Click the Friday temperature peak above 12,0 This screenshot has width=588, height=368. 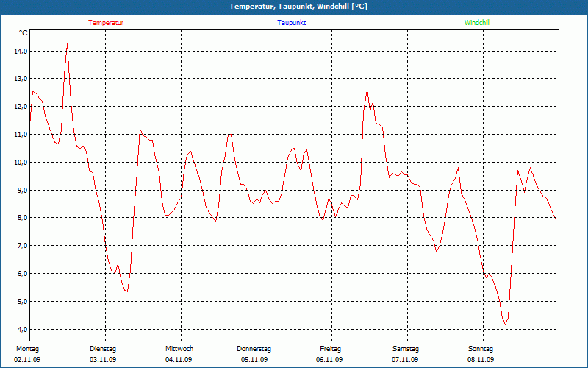[367, 90]
